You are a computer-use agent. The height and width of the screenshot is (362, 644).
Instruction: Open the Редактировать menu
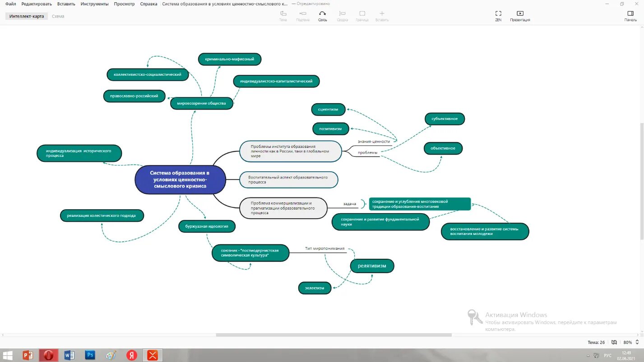click(x=37, y=4)
